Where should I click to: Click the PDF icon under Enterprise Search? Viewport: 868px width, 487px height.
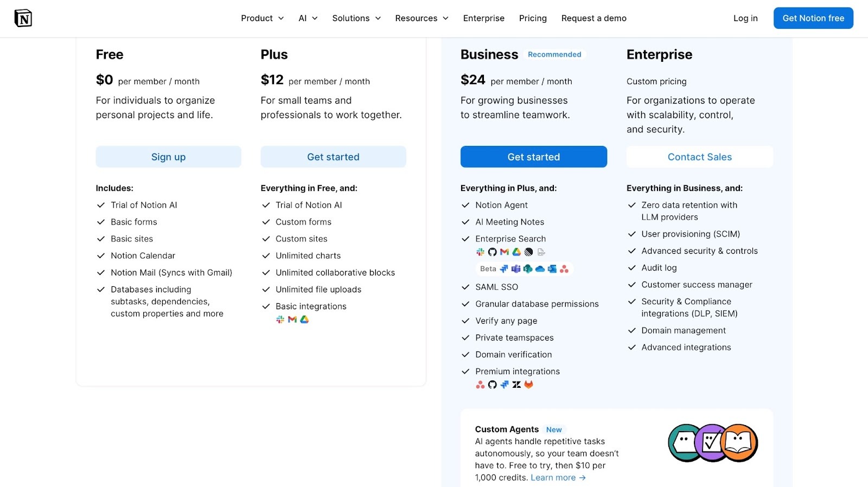coord(541,252)
